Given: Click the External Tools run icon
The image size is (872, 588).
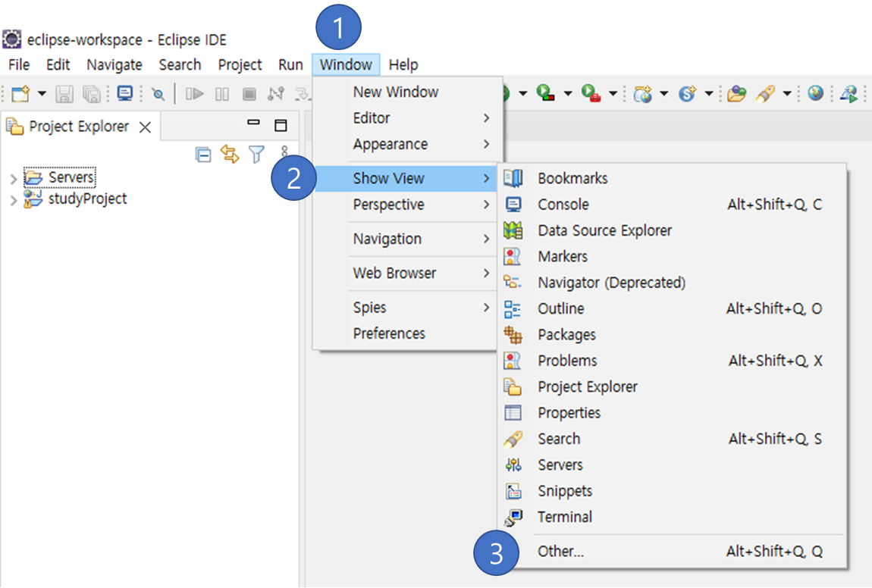Looking at the screenshot, I should pos(591,92).
